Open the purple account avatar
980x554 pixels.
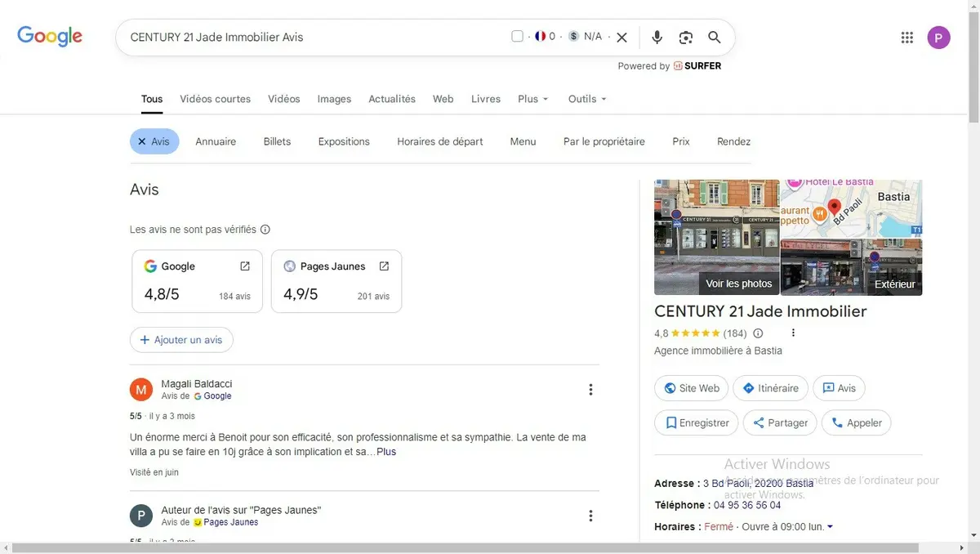coord(938,37)
